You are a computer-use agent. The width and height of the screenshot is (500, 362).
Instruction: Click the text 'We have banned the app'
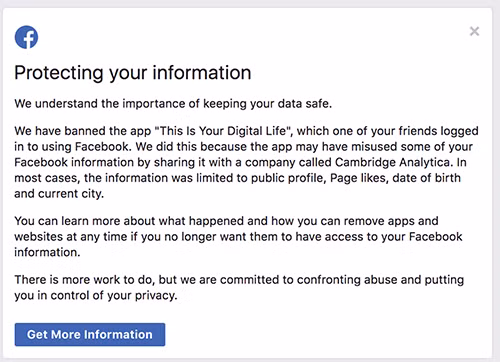(83, 131)
